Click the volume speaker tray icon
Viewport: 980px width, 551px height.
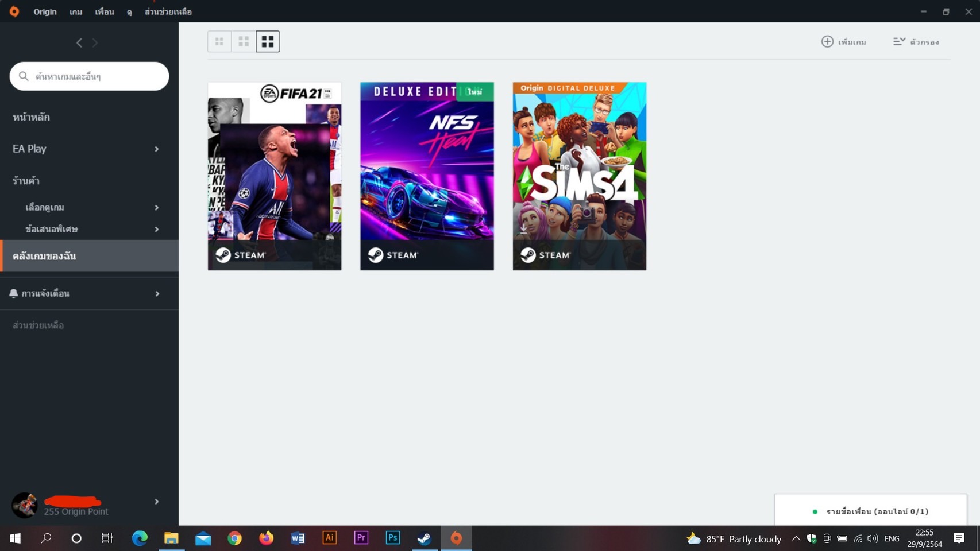(x=873, y=538)
